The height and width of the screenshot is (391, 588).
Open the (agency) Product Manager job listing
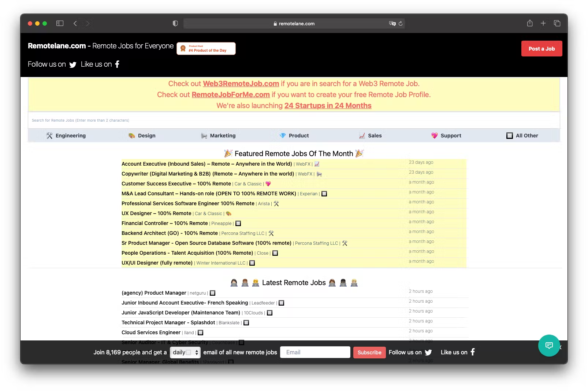click(154, 293)
